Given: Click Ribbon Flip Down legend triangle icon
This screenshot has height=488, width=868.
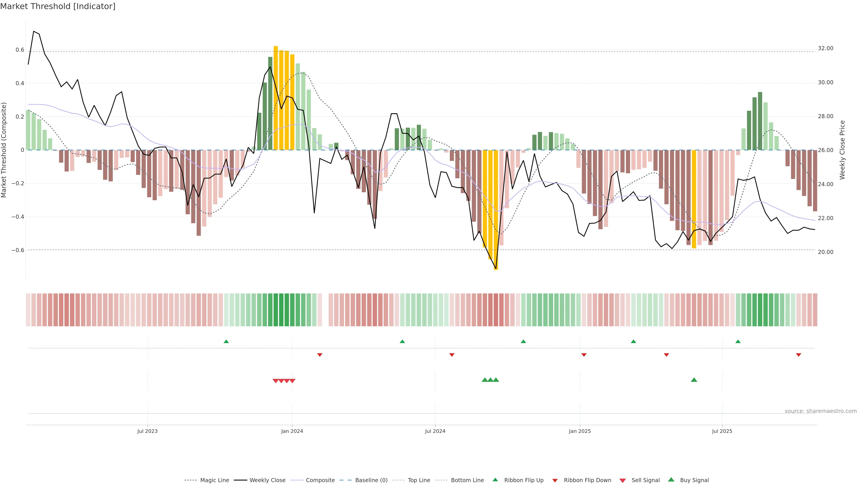Looking at the screenshot, I should [555, 481].
